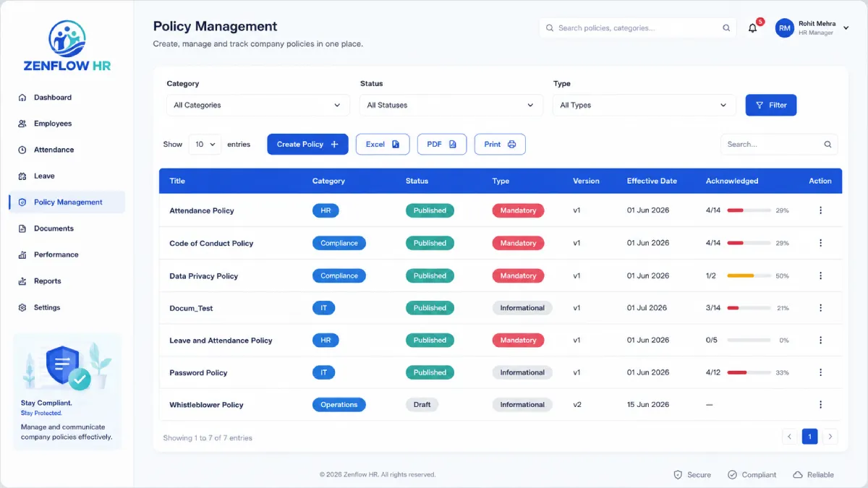Open actions menu for Whistleblower Policy
Screen dimensions: 868x488
coord(820,405)
